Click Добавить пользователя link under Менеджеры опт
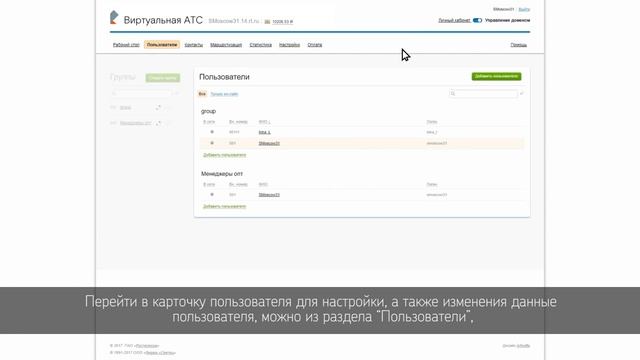The image size is (640, 360). (224, 207)
